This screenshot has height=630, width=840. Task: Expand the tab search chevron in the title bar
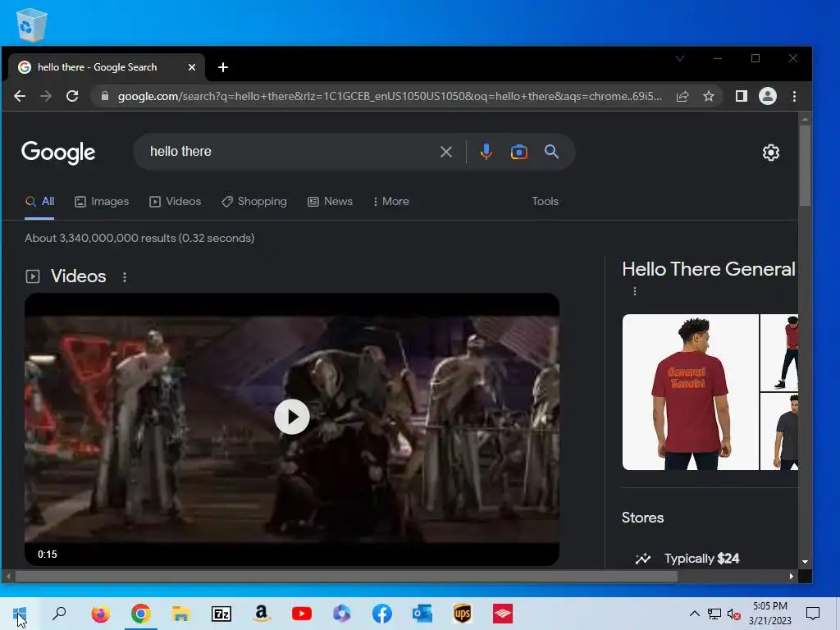pos(680,58)
